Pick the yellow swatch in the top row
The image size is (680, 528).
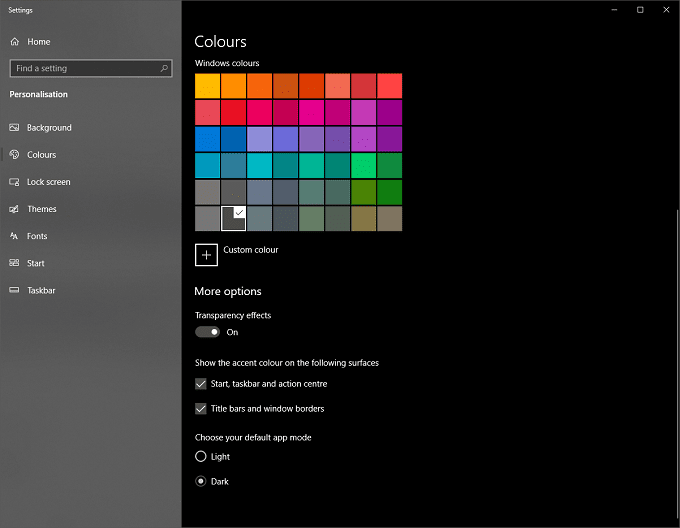pos(207,86)
